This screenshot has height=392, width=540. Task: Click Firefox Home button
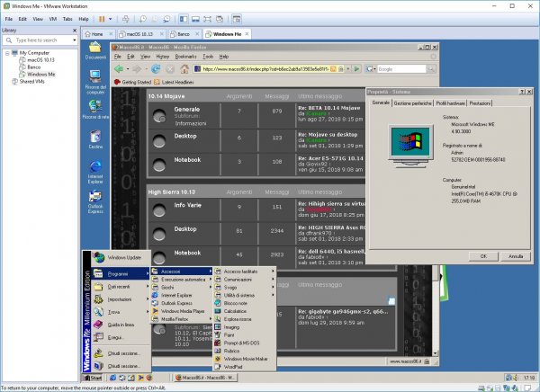point(184,69)
